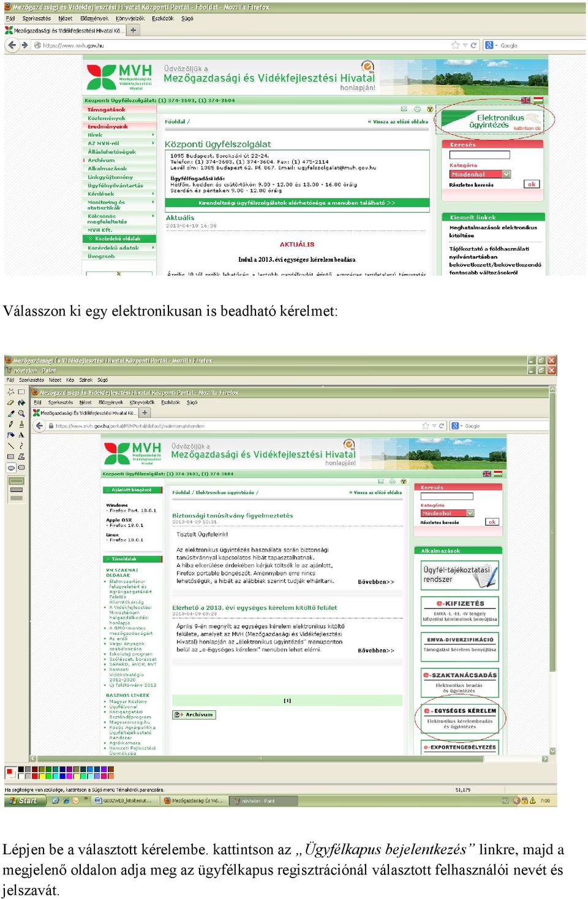Image resolution: width=588 pixels, height=899 pixels.
Task: Expand the Hírek submenu arrow in the sidebar
Action: pyautogui.click(x=153, y=135)
